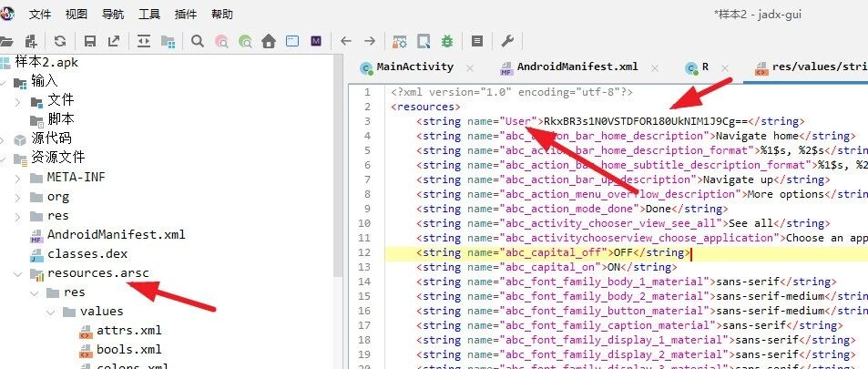Reload files with the refresh icon
The image size is (868, 369).
(60, 41)
